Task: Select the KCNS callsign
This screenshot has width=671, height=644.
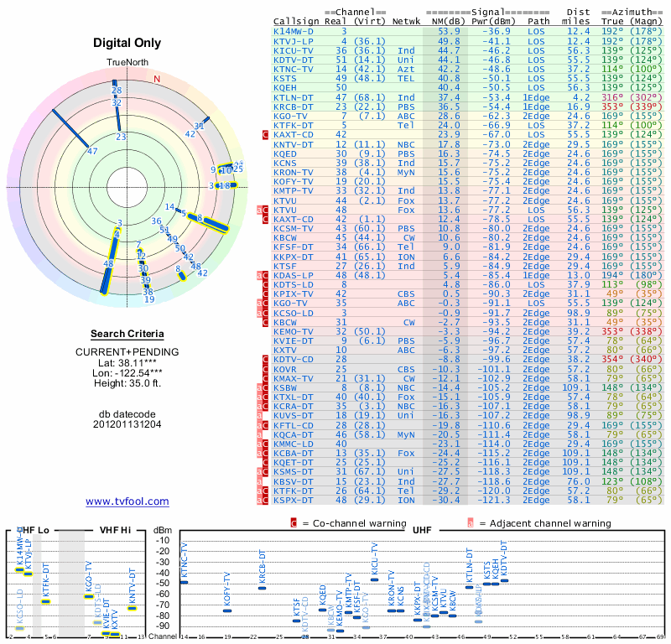Action: 285,164
